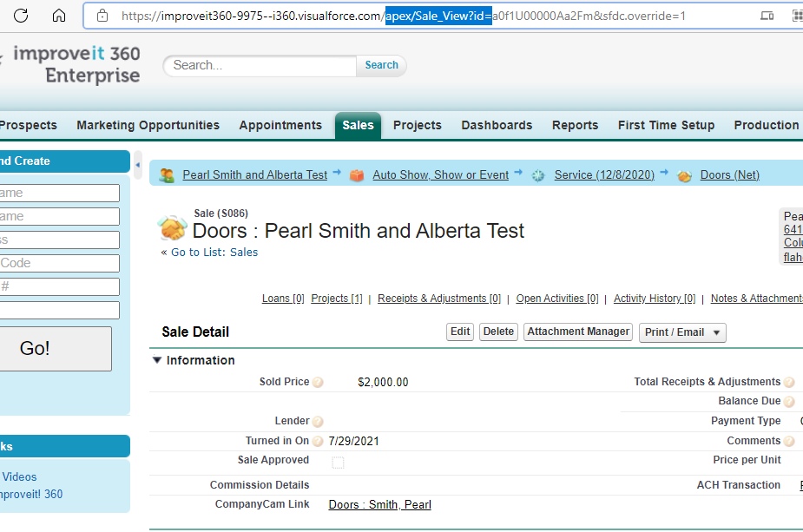Open Auto Show, Show or Event link
The width and height of the screenshot is (803, 532).
pos(440,175)
